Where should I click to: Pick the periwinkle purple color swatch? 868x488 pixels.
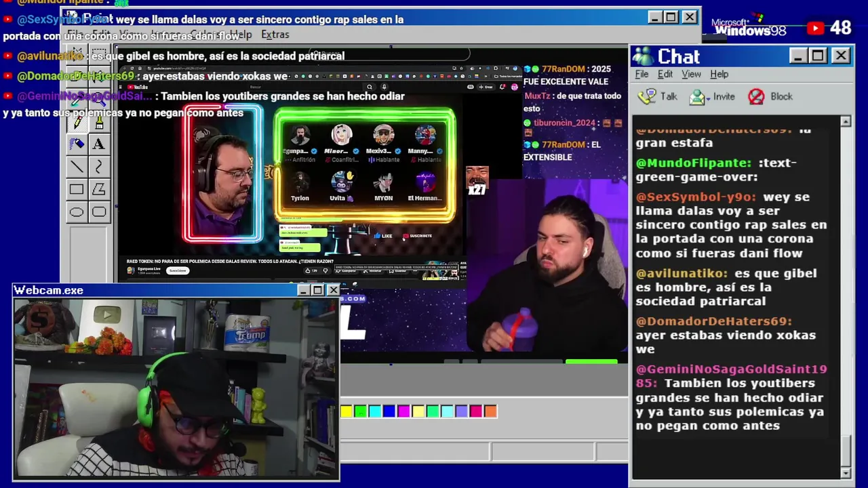pyautogui.click(x=461, y=411)
